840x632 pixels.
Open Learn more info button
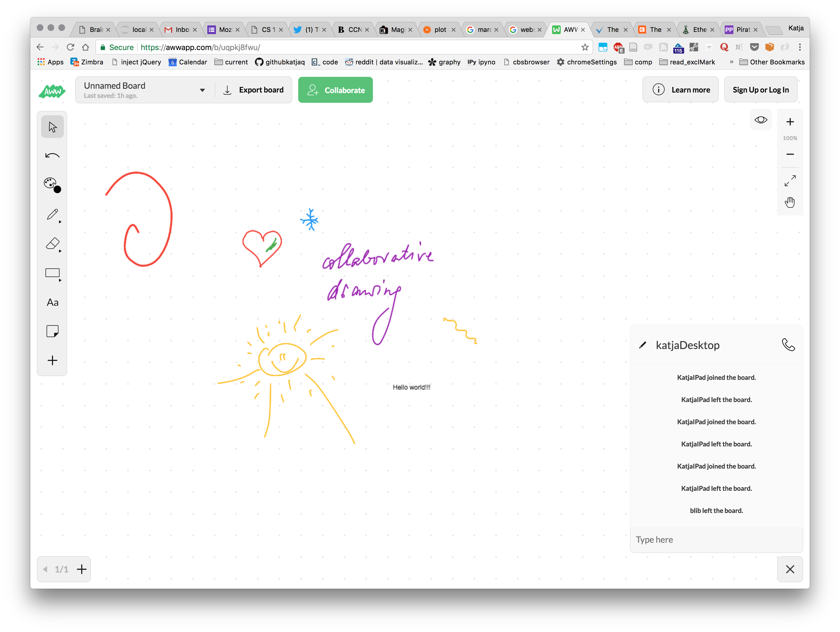pyautogui.click(x=680, y=90)
